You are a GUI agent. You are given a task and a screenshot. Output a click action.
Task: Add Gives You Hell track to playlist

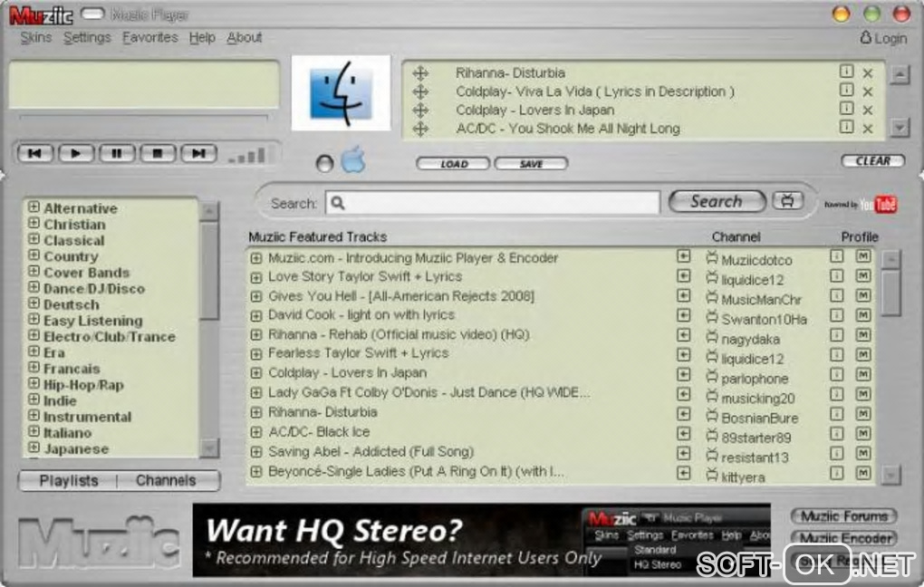point(684,295)
